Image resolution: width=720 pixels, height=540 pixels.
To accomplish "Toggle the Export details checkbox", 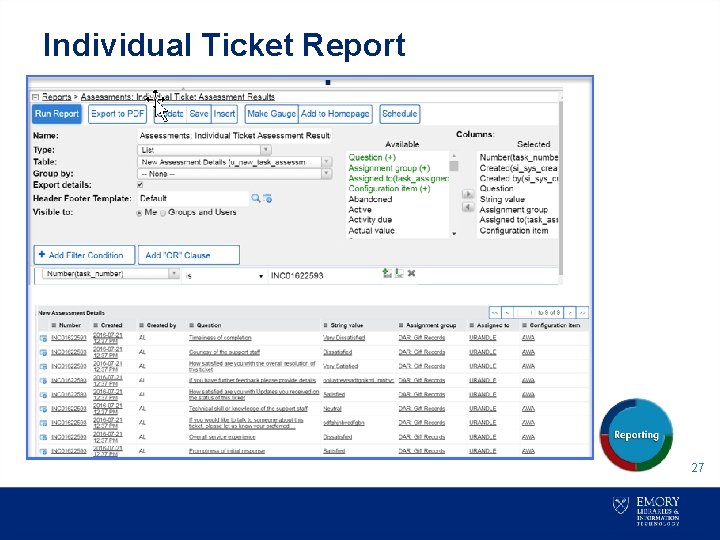I will coord(140,185).
